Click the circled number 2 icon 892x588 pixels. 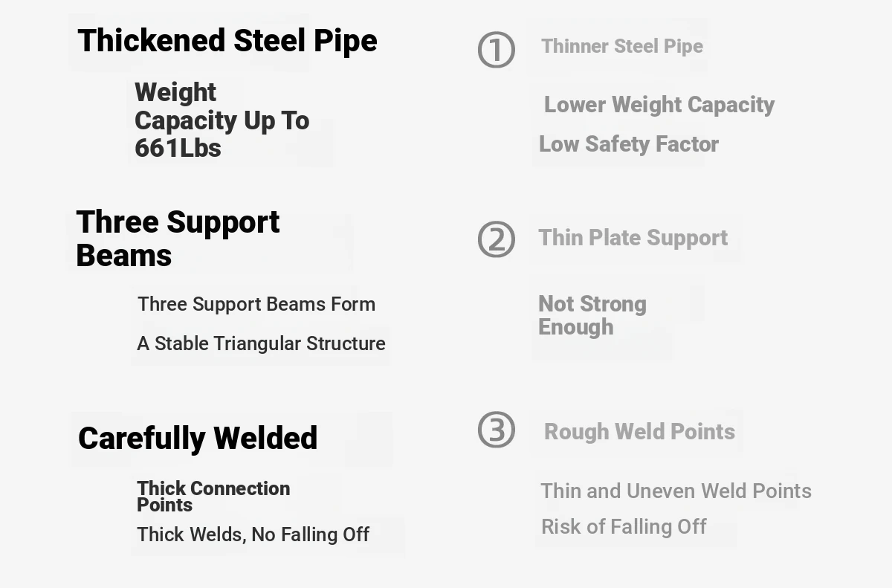[x=496, y=239]
